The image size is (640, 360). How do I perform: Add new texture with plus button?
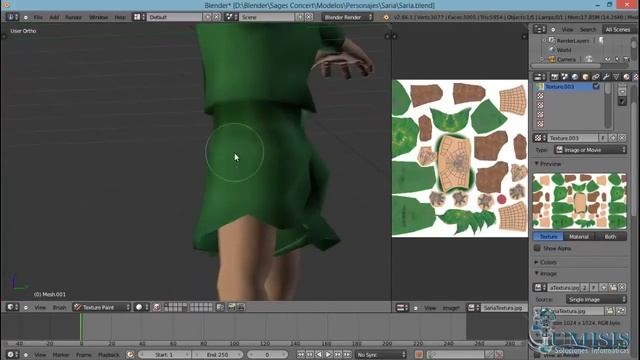[x=613, y=138]
